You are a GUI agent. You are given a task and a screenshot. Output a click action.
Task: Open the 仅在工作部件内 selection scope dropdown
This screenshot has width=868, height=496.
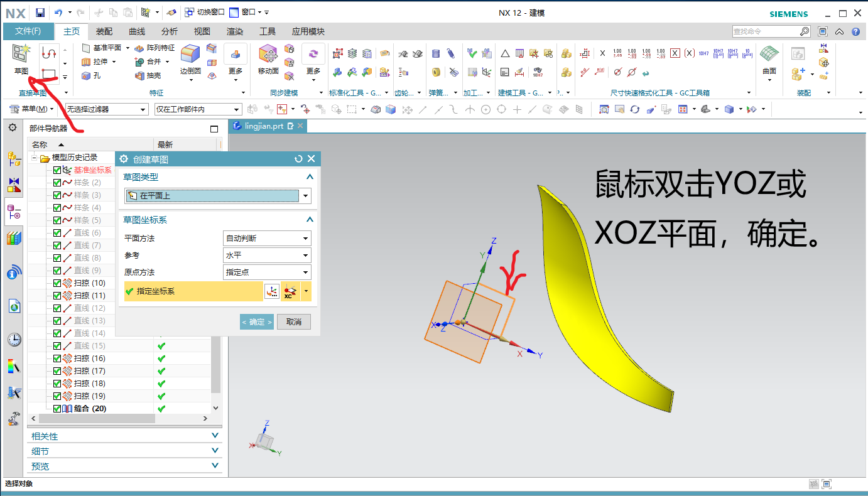point(198,109)
